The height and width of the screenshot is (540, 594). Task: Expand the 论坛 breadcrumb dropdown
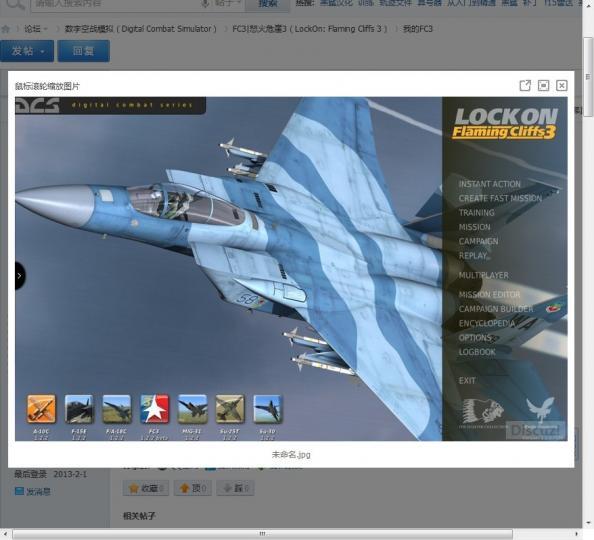[x=45, y=29]
